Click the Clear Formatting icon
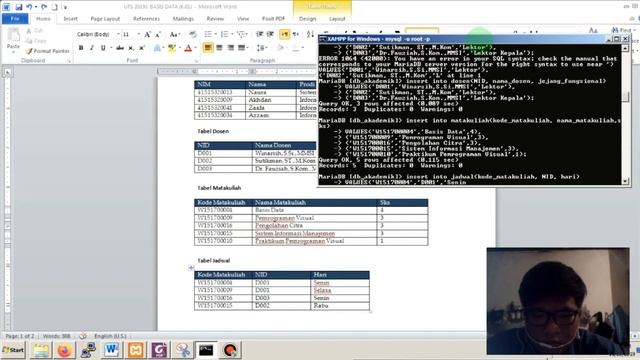640x360 pixels. 193,35
